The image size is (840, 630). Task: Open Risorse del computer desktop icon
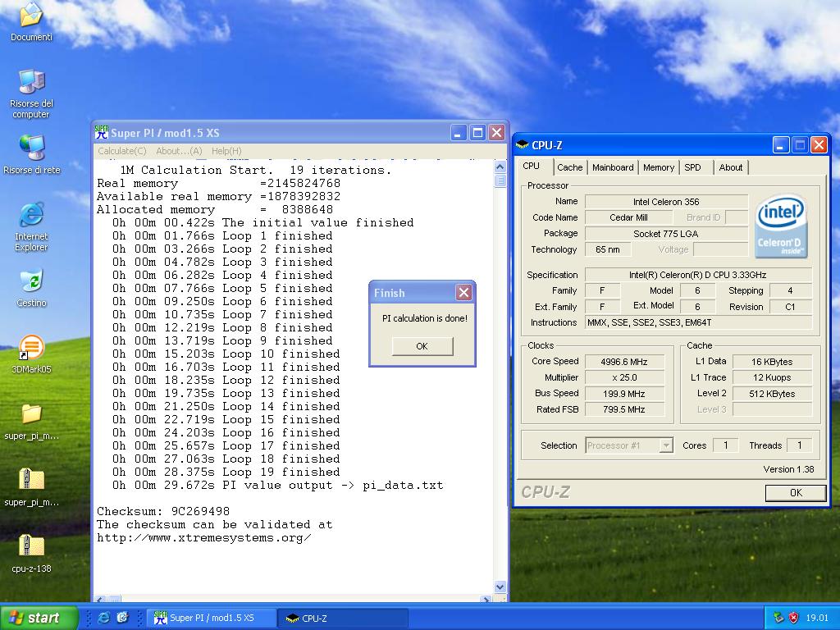[x=31, y=82]
